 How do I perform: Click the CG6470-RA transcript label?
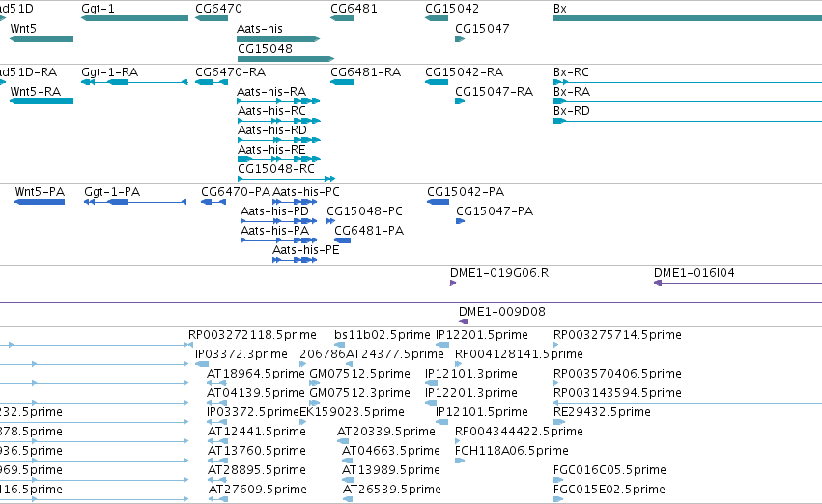(230, 72)
